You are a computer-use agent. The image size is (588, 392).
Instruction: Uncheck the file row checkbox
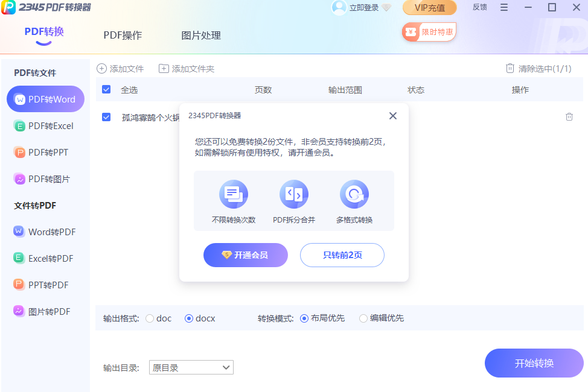[106, 117]
